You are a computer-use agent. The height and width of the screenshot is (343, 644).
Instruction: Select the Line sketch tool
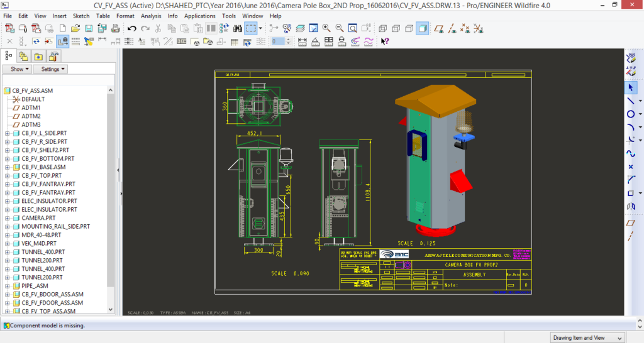pos(631,101)
